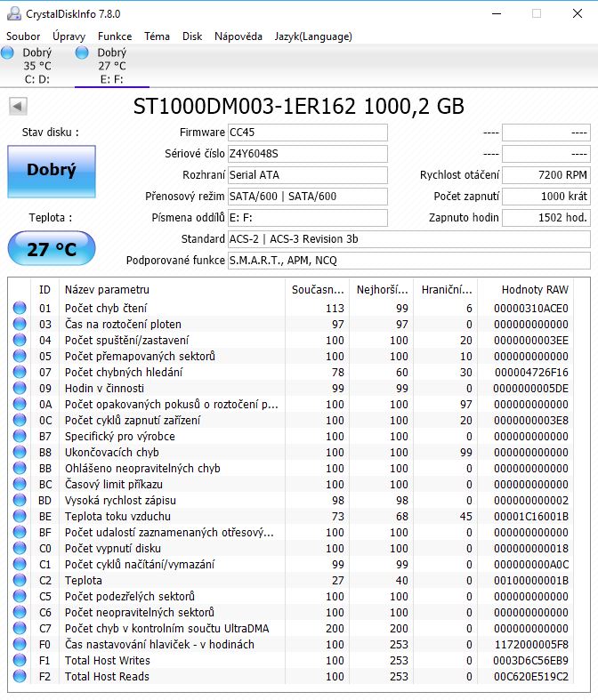Click status orb for row ID 0A

20,404
